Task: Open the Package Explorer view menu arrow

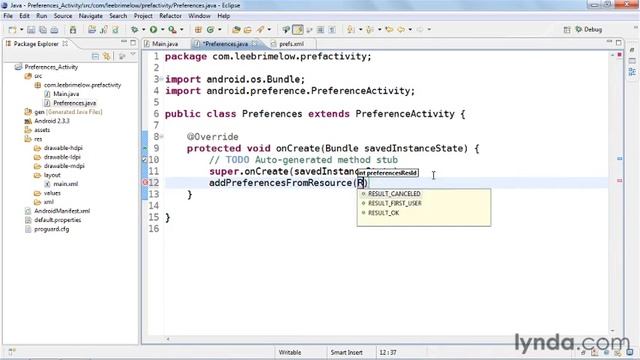Action: (133, 55)
